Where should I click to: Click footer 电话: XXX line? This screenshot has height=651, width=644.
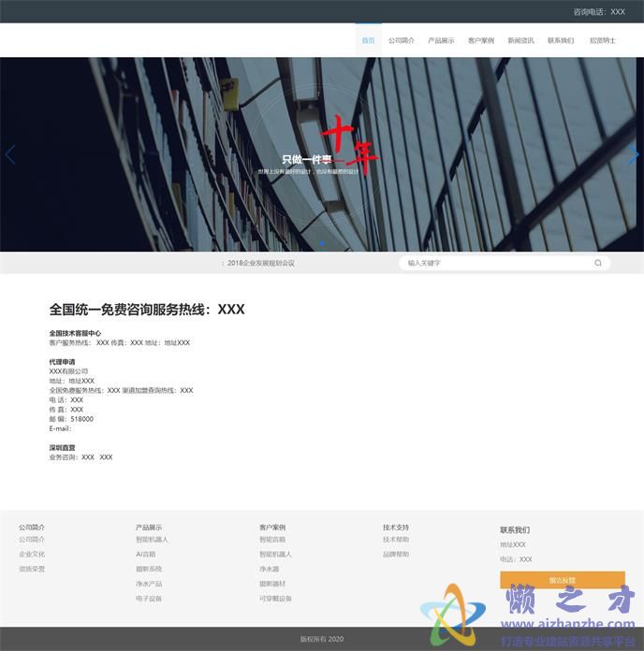click(516, 559)
